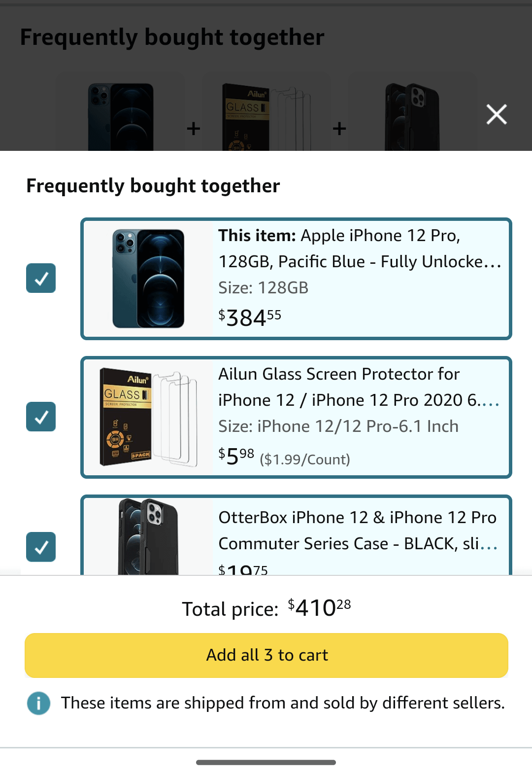Tap the Total price $410.28 text
This screenshot has width=532, height=778.
[266, 608]
